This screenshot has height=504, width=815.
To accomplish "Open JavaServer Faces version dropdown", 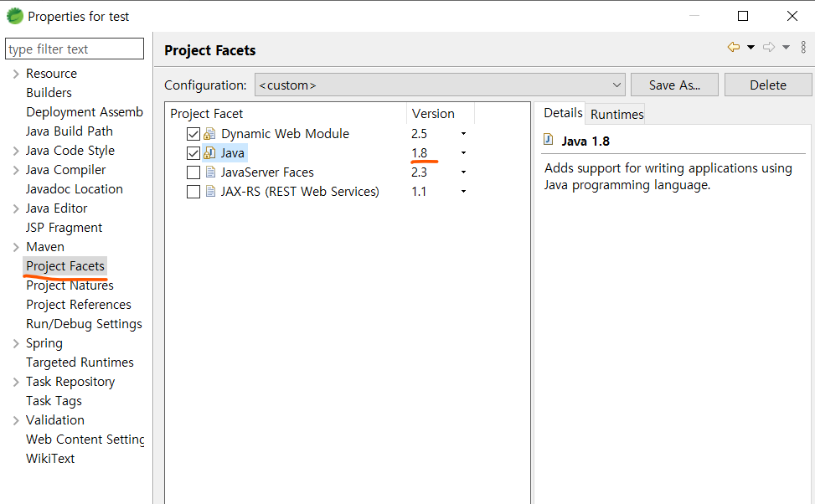I will 463,172.
